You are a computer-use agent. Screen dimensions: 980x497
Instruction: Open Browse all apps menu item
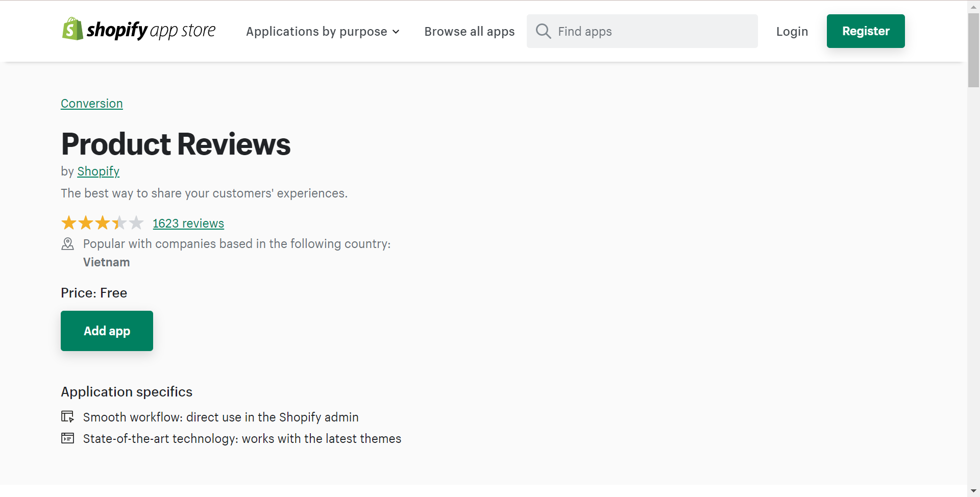(470, 32)
